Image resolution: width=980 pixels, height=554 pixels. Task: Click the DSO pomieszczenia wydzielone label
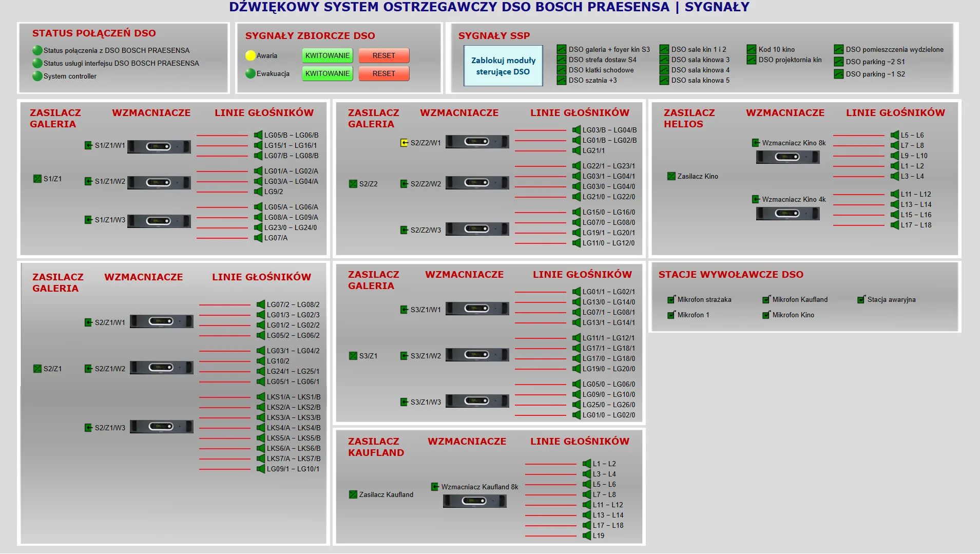click(895, 49)
